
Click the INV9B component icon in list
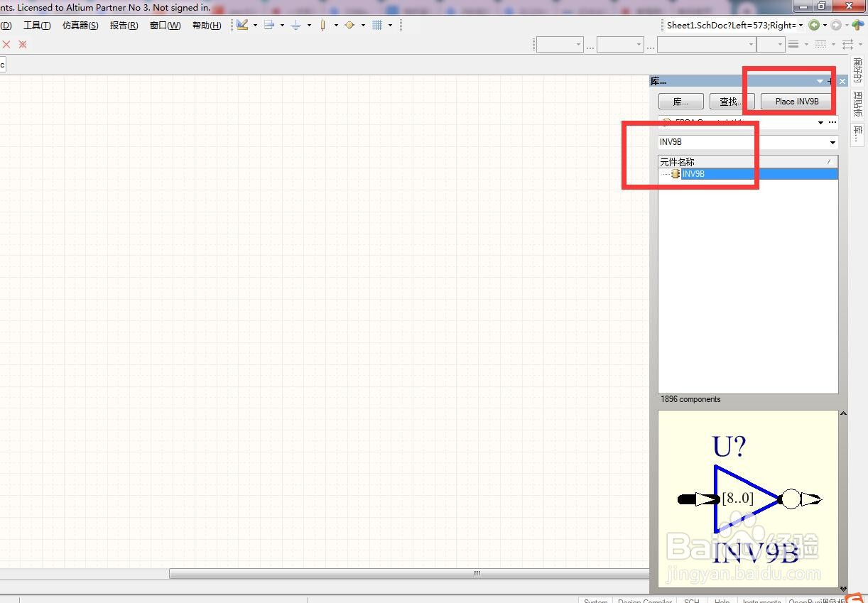coord(676,174)
